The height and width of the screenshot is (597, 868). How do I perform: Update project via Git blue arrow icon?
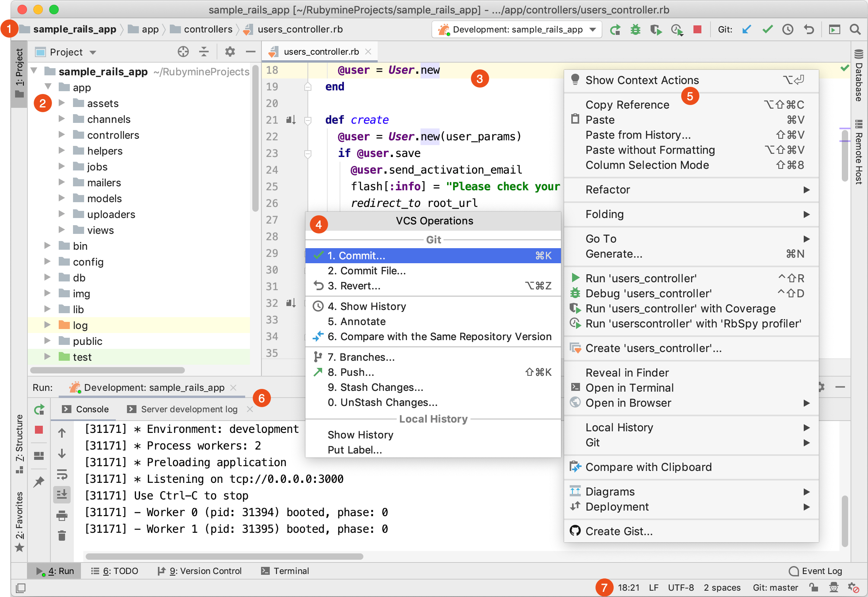747,30
